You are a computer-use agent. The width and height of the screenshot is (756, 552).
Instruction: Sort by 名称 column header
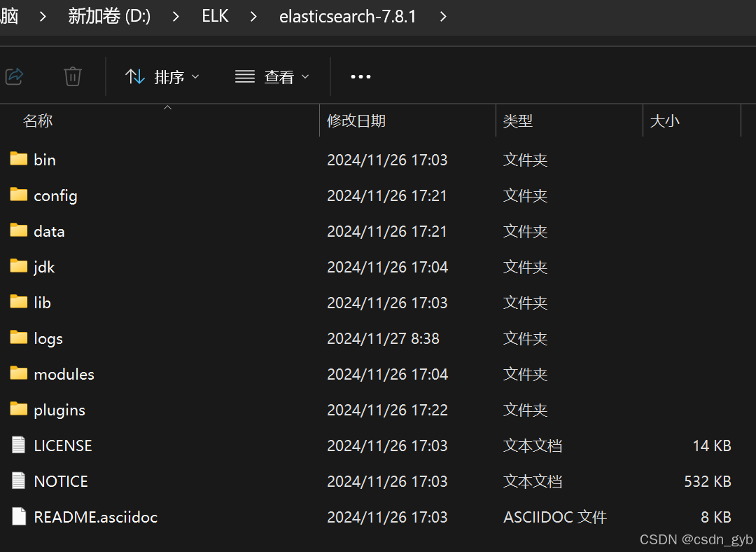click(x=38, y=120)
